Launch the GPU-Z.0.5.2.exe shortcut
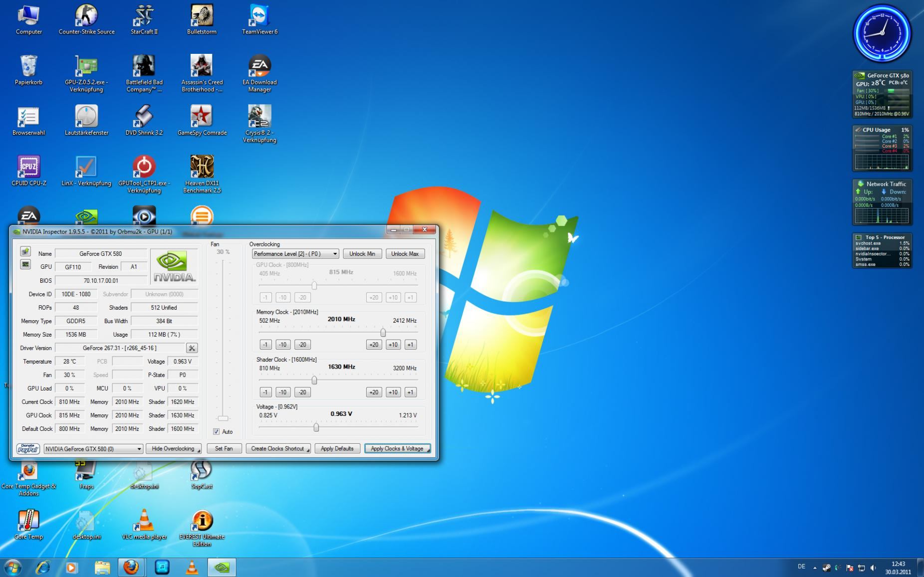The image size is (924, 577). coord(86,74)
